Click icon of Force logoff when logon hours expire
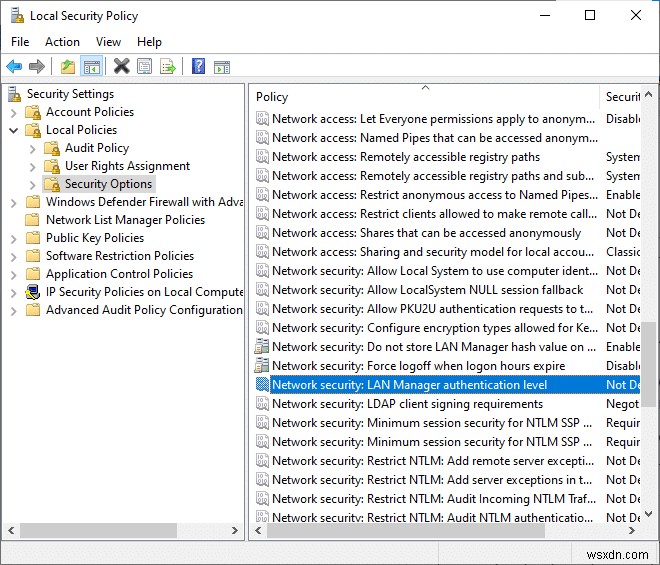Screen dimensions: 660x565 (262, 365)
